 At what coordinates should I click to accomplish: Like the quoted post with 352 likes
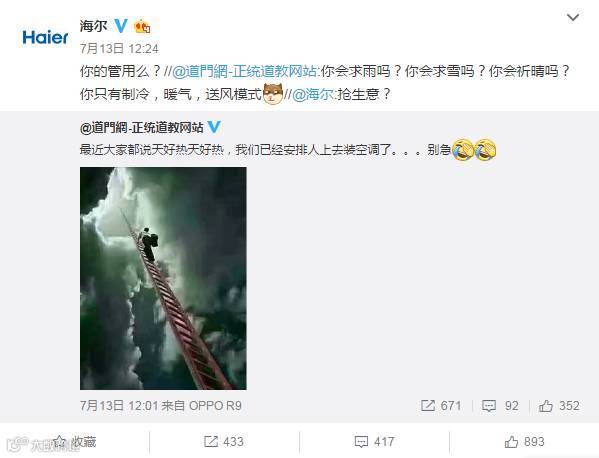(559, 406)
